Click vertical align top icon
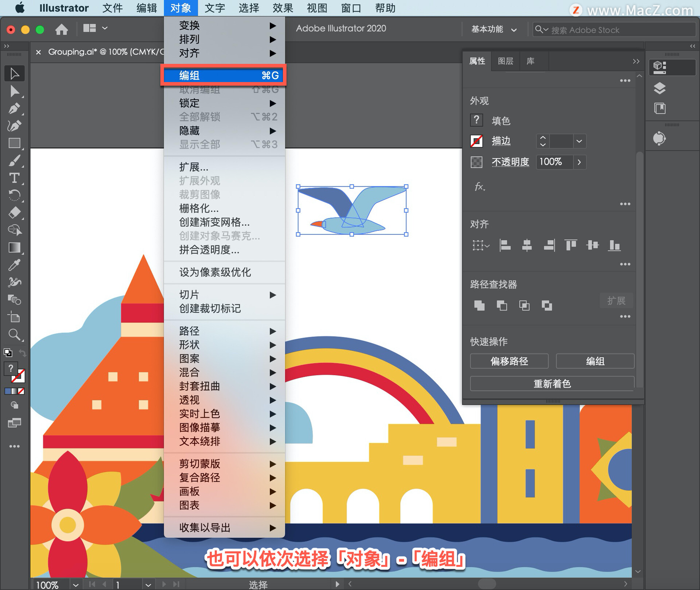 (x=571, y=245)
